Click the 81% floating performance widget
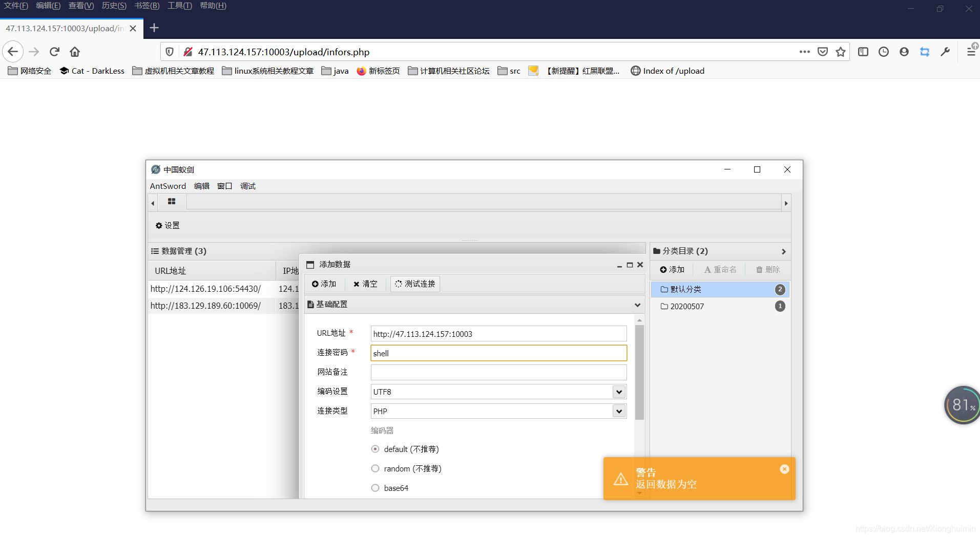Screen dimensions: 980x538 tap(963, 405)
